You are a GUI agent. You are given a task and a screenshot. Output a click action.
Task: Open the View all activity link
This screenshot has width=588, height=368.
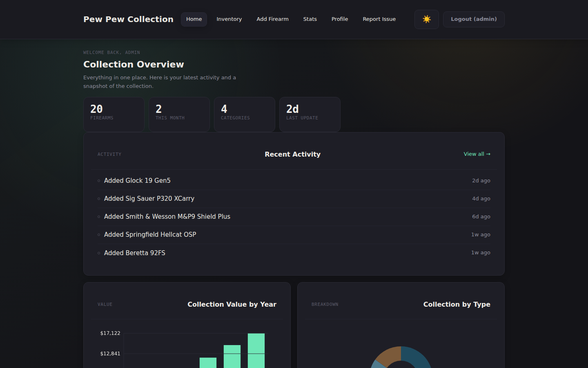[477, 154]
